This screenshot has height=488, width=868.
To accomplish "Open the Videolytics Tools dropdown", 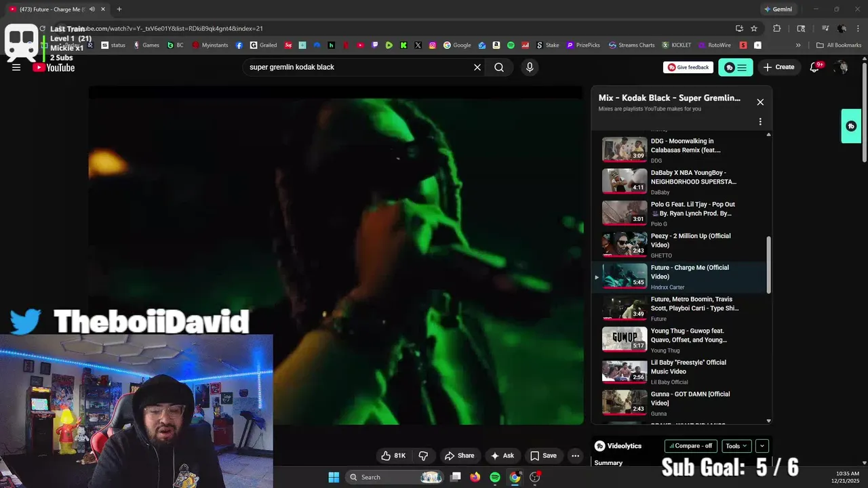I will [x=736, y=446].
